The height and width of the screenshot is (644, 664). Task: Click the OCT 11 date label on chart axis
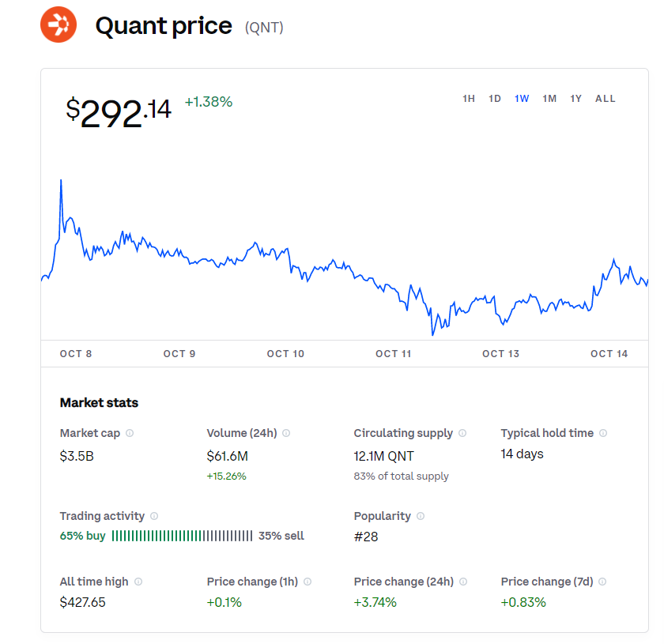click(394, 353)
